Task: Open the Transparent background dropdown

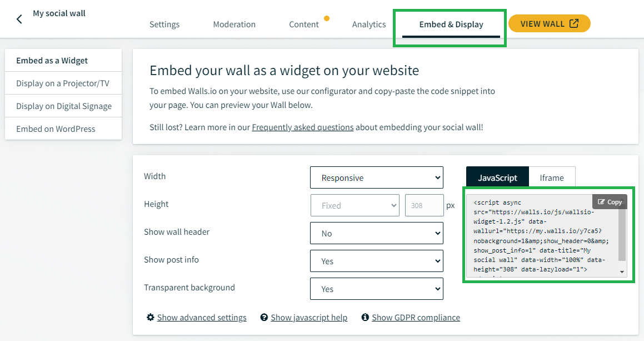Action: point(377,289)
